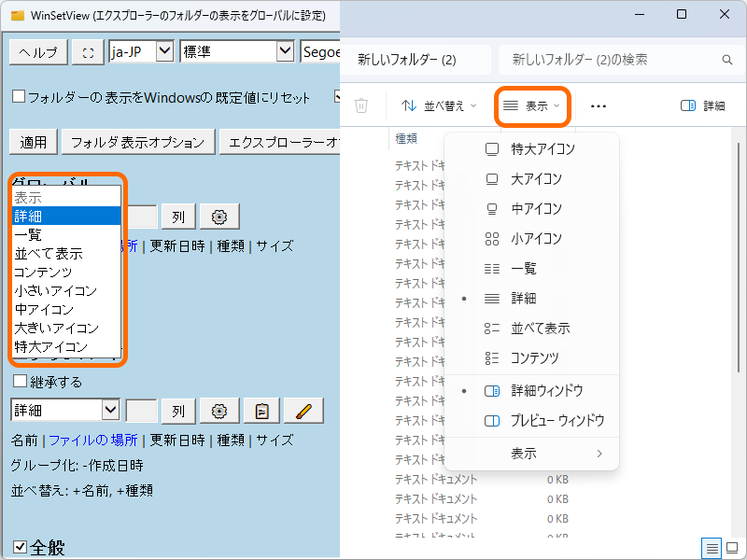
Task: Click the large-icons toggle in Explorer status bar
Action: pos(732,549)
